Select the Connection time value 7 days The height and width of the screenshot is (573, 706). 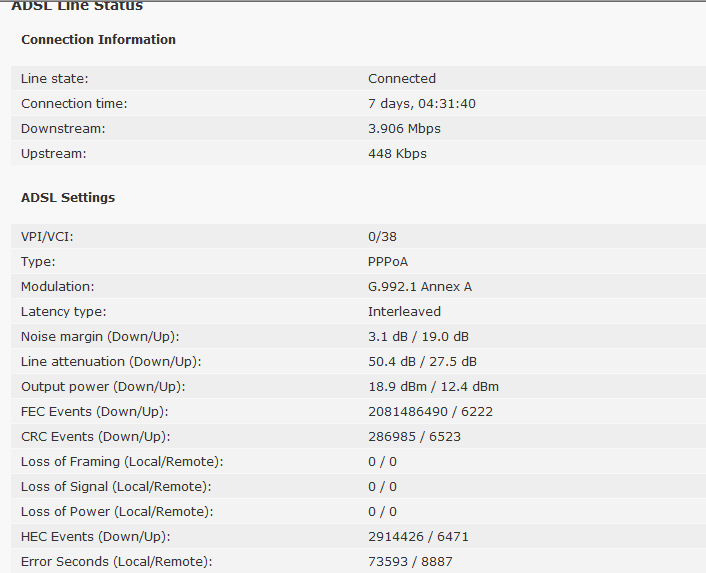point(421,104)
